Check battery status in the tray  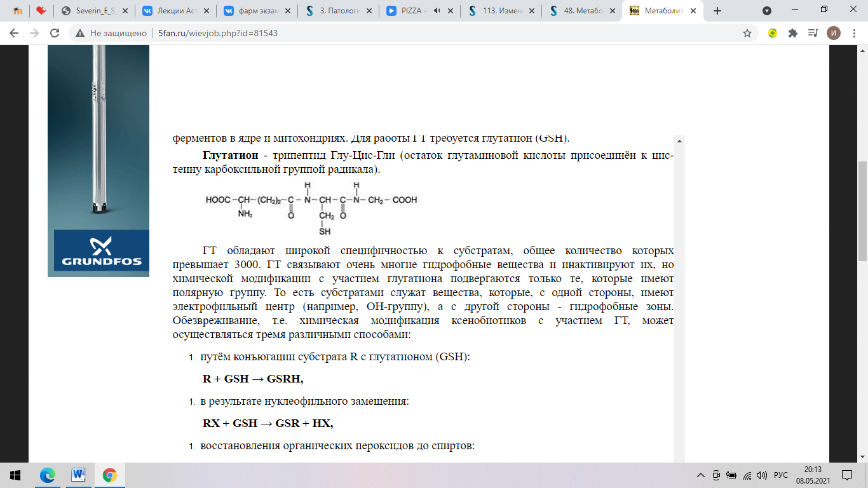tap(731, 475)
